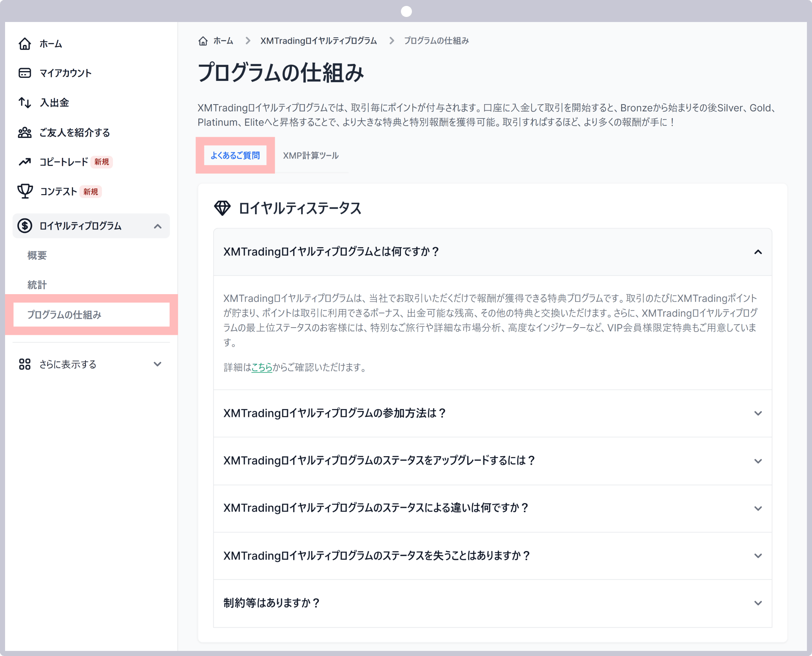This screenshot has height=656, width=812.
Task: Click the XMTradingロイヤルティプログラムとは何ですか？ question text
Action: [x=332, y=251]
